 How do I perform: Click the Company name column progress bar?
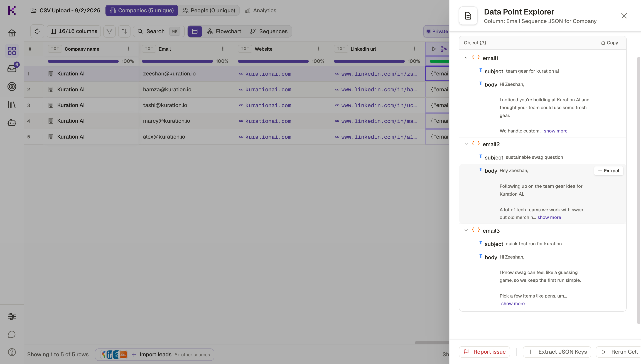click(83, 61)
